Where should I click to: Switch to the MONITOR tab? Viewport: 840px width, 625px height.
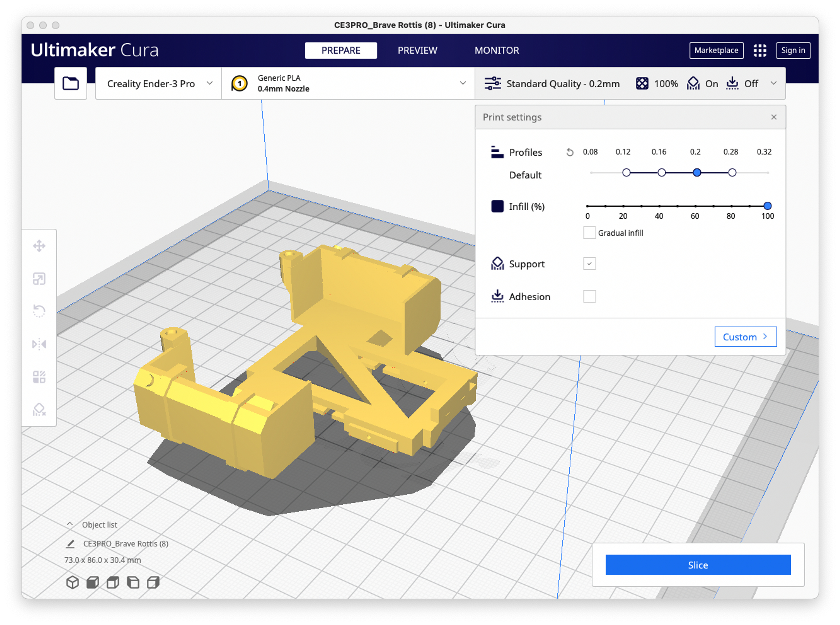tap(496, 50)
